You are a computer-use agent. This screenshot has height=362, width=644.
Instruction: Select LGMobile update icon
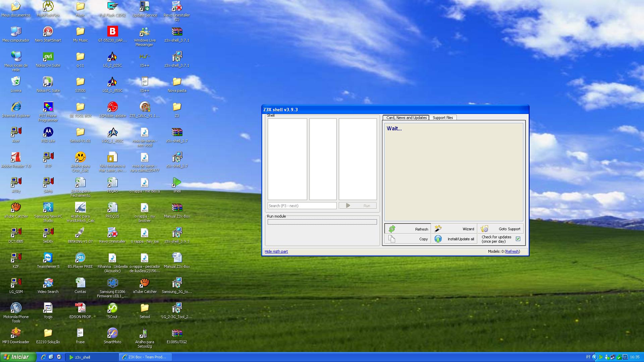coord(112,110)
